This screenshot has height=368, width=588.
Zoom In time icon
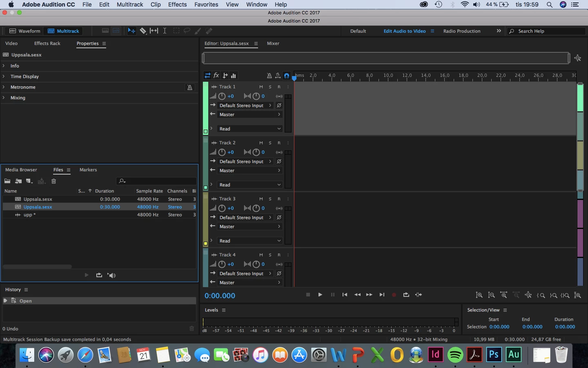point(504,295)
